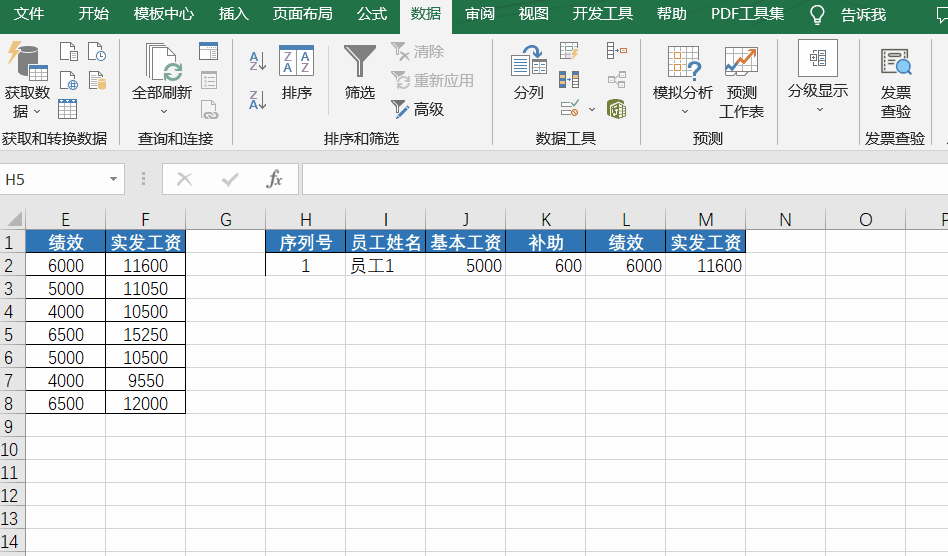Click the Consolidate icon

(x=617, y=51)
